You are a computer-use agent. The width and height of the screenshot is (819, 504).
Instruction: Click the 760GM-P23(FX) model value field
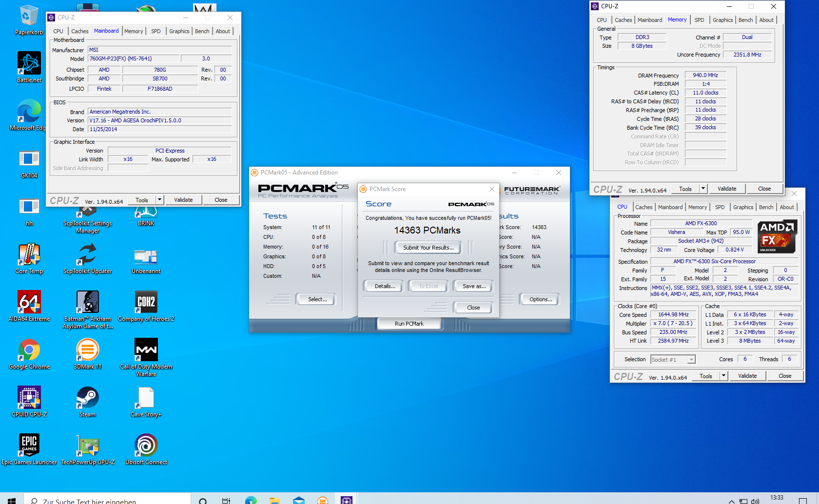click(134, 58)
